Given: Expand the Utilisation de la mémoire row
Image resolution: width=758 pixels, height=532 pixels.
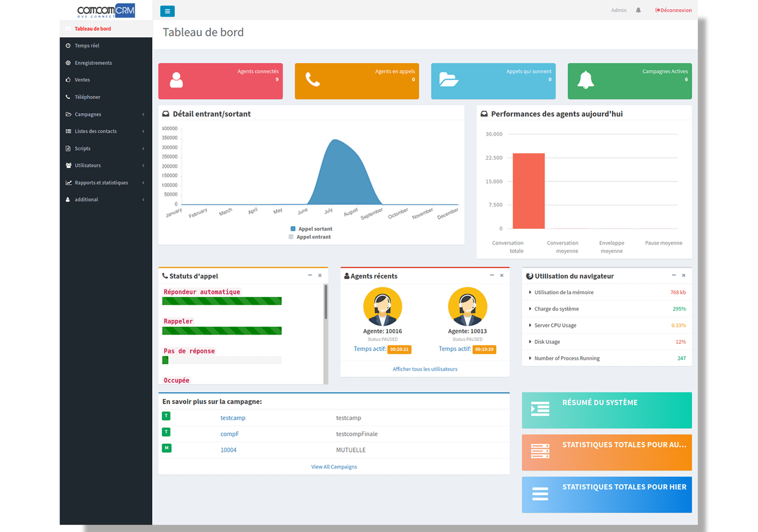Looking at the screenshot, I should [563, 292].
